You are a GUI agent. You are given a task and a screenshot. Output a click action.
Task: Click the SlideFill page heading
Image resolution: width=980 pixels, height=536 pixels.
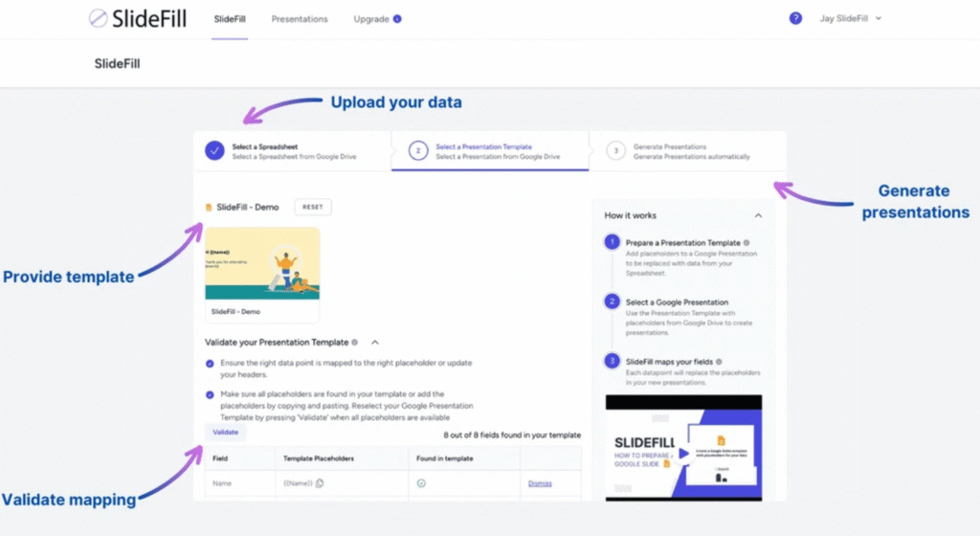point(117,64)
